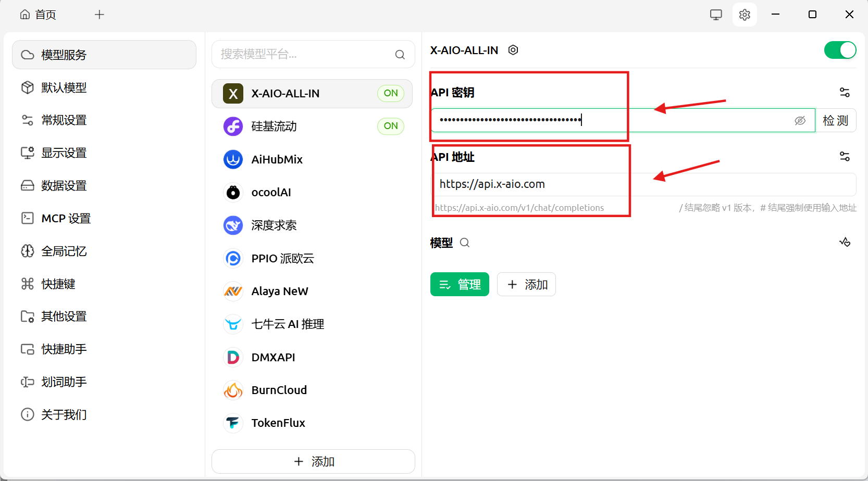The width and height of the screenshot is (868, 481).
Task: Click the 检测 button to check API key
Action: (836, 121)
